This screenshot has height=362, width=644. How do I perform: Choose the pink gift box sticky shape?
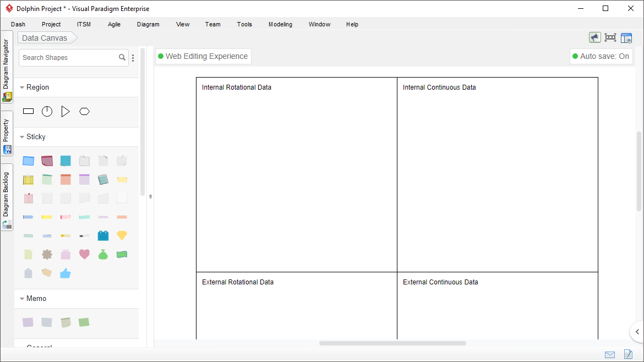point(66,254)
